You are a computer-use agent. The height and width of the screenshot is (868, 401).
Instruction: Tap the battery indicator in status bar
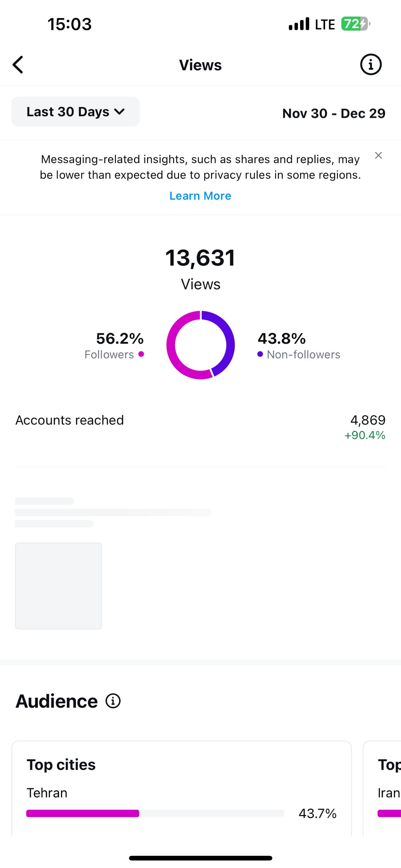click(x=355, y=24)
